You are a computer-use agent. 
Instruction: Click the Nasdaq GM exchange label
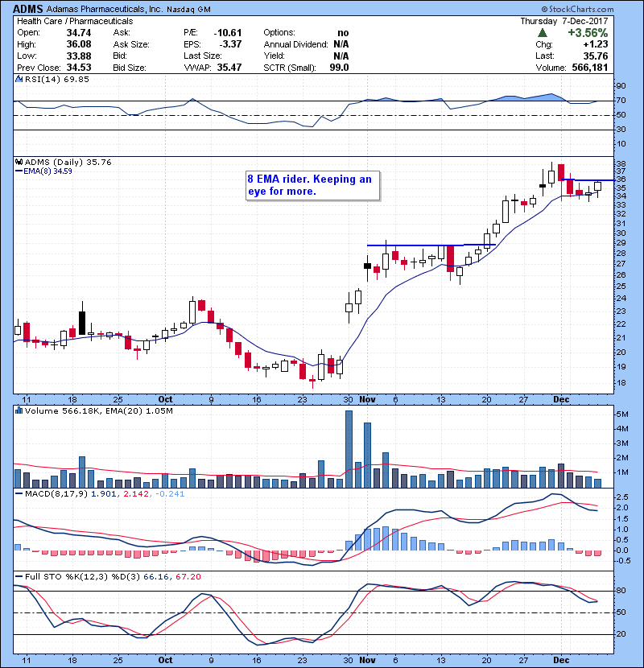(x=188, y=10)
